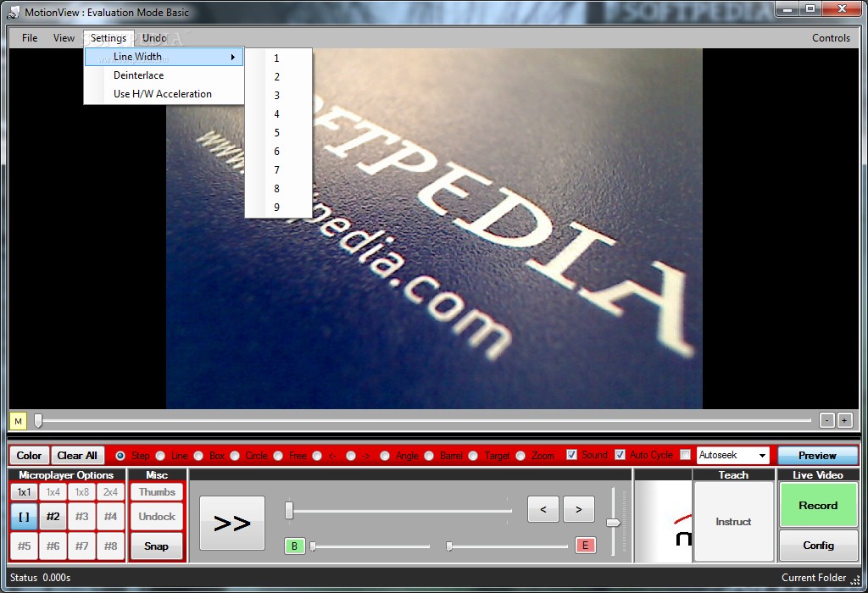Select the right arrow radio button
The height and width of the screenshot is (593, 868).
351,455
